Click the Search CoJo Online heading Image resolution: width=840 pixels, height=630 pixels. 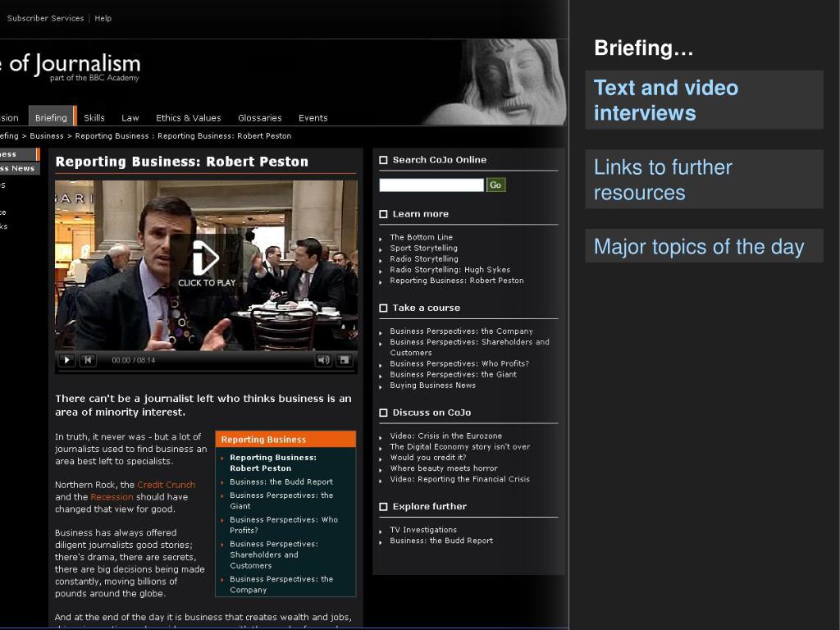point(440,160)
